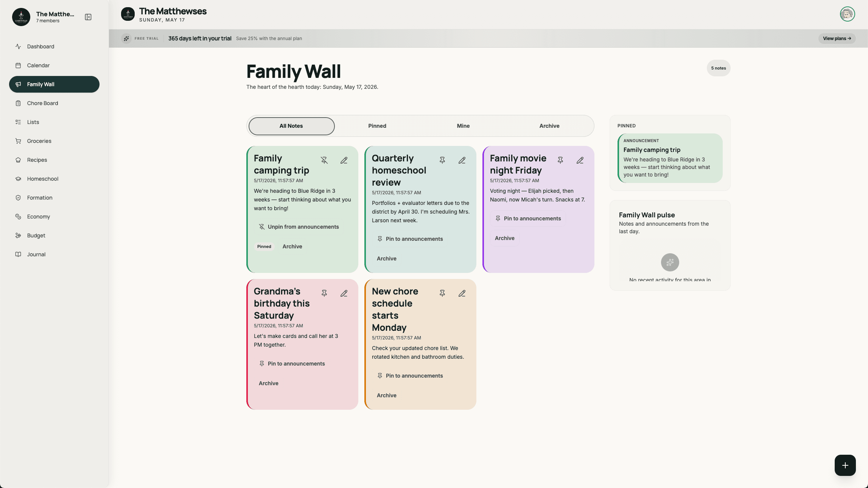Image resolution: width=868 pixels, height=488 pixels.
Task: Click Unpin from announcements button
Action: (299, 227)
